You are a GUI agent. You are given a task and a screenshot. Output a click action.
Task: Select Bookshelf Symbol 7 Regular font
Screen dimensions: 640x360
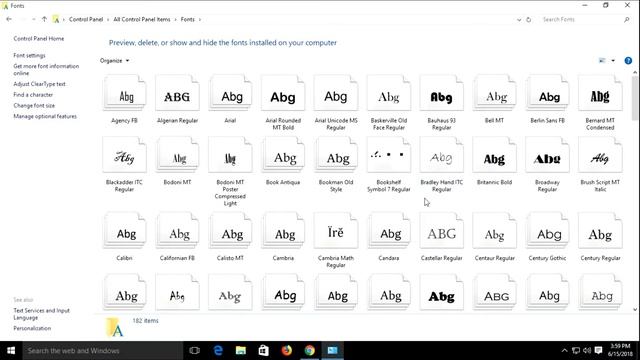coord(389,155)
